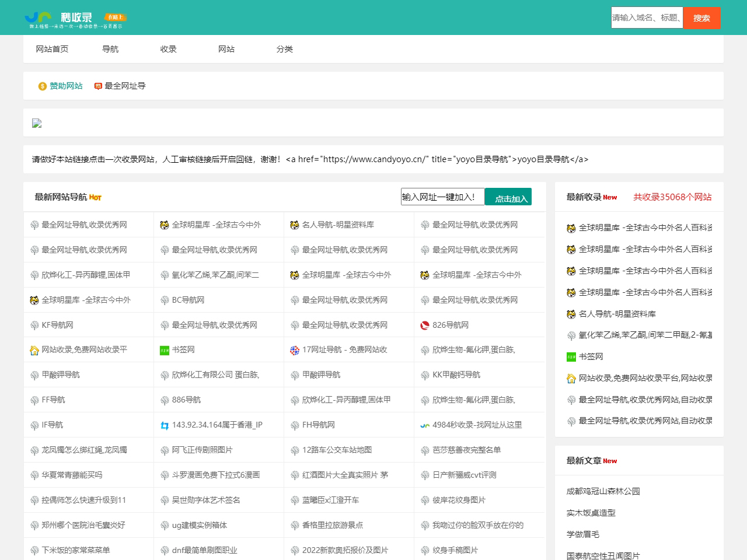Screen dimensions: 747x560
Task: Click the icon next to 4984秒收录-找网址从这里
Action: pyautogui.click(x=425, y=425)
